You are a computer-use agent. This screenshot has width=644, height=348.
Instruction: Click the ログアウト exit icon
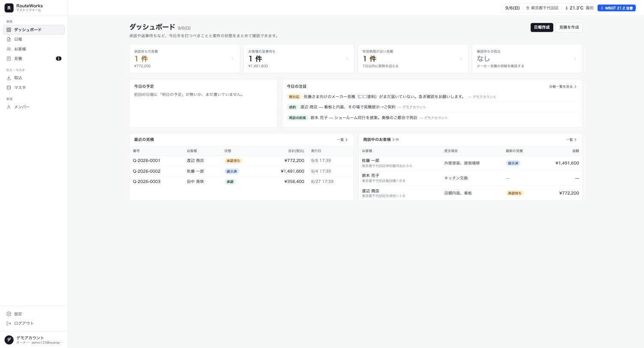click(x=9, y=323)
